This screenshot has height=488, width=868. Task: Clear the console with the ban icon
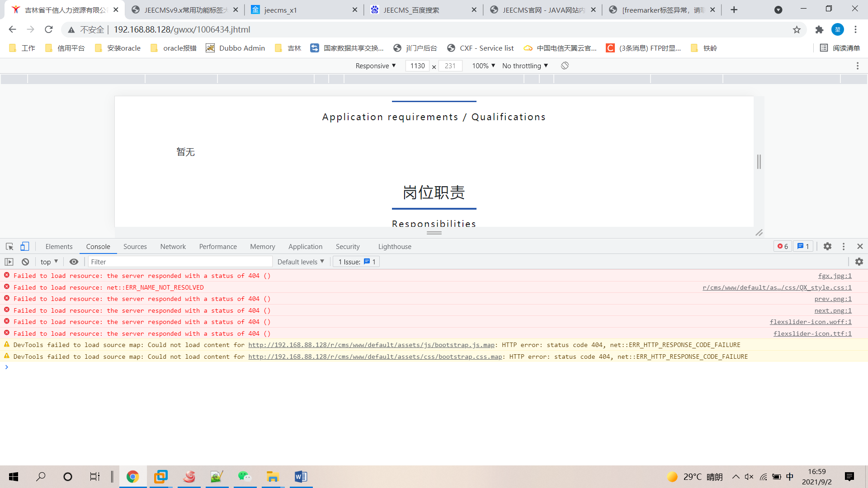coord(25,262)
